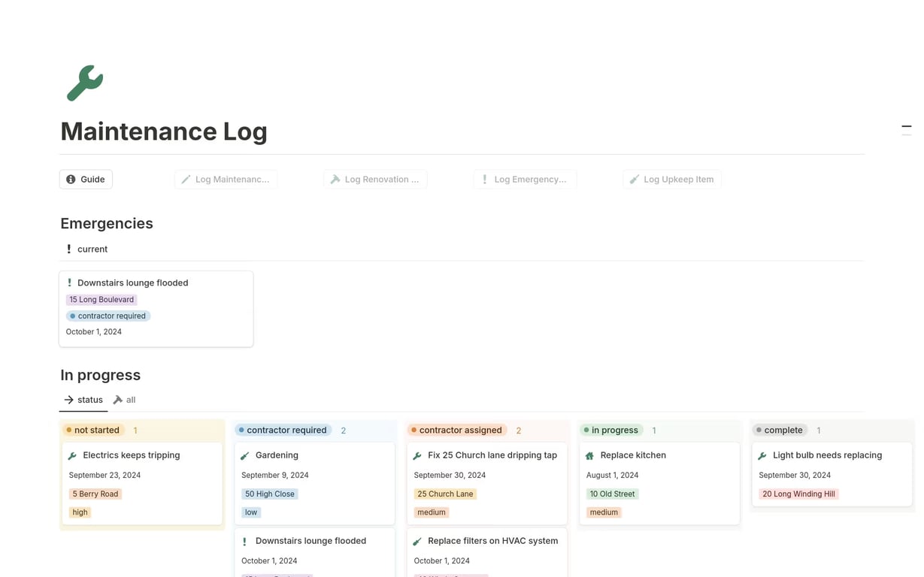
Task: Open the current emergencies view tab
Action: click(86, 249)
